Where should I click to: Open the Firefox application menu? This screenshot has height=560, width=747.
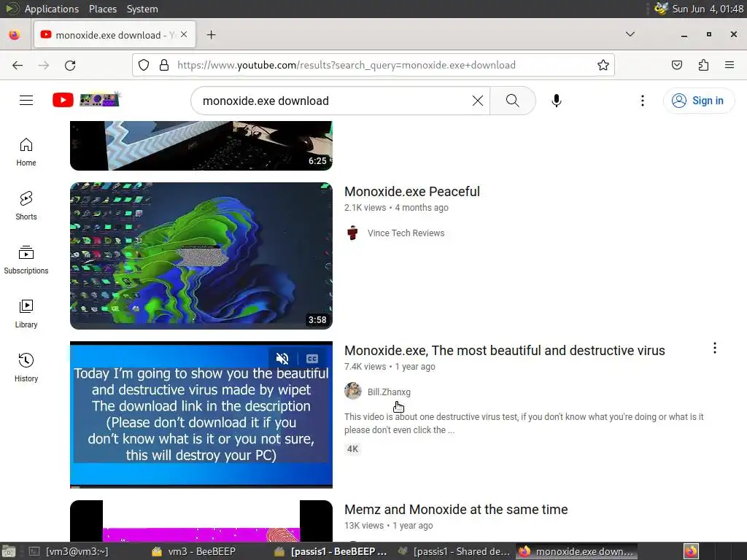[729, 65]
